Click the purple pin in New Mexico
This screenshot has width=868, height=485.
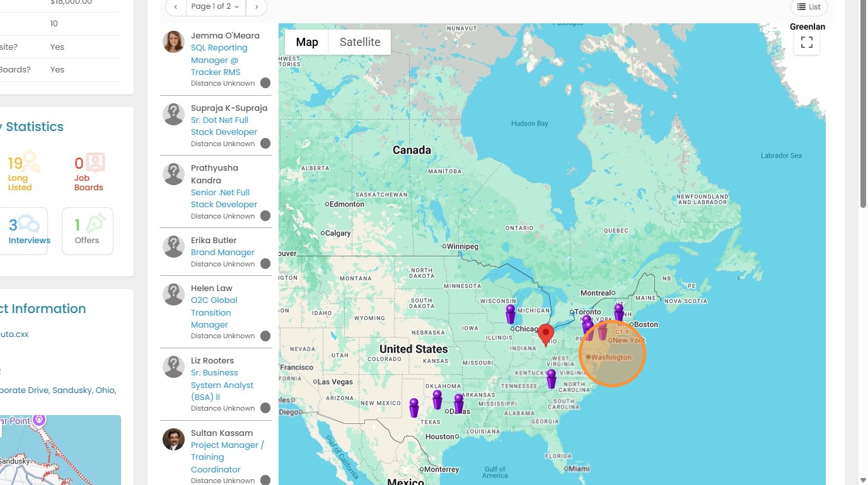pos(414,407)
